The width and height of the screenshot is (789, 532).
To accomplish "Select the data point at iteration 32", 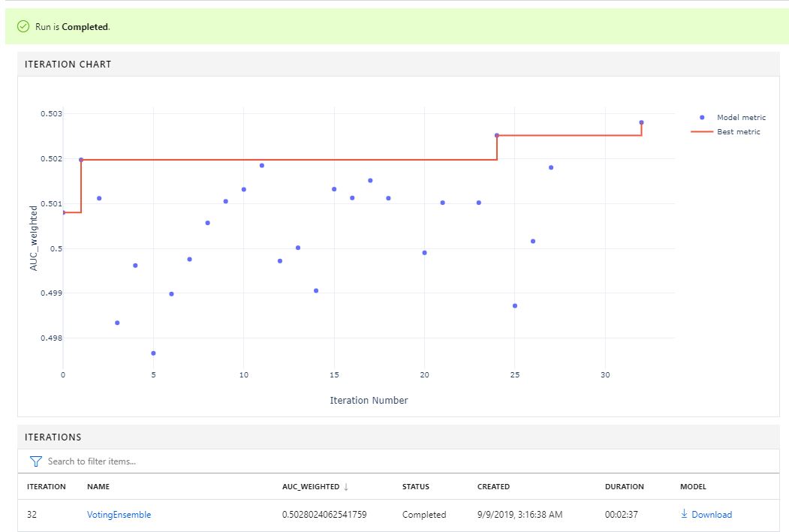I will 641,122.
